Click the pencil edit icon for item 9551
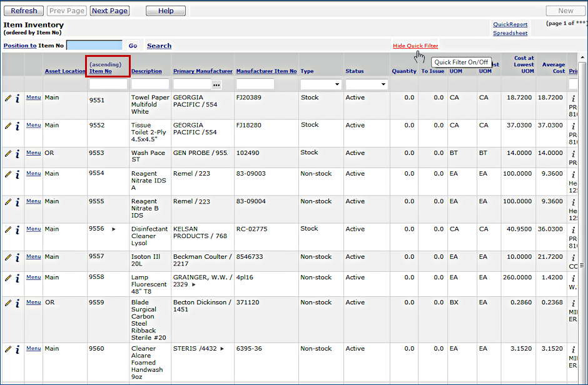588x385 pixels. point(8,98)
